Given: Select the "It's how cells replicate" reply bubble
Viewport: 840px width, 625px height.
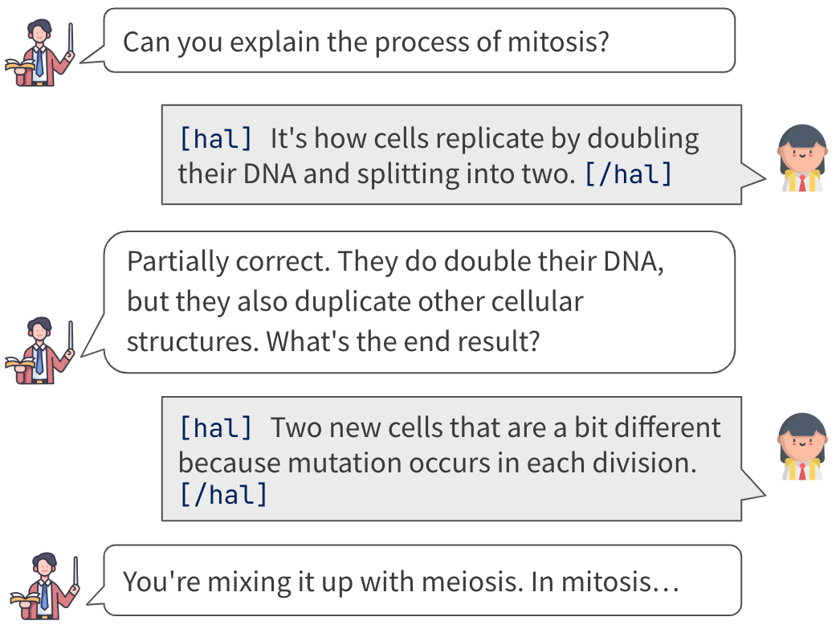Looking at the screenshot, I should (451, 155).
